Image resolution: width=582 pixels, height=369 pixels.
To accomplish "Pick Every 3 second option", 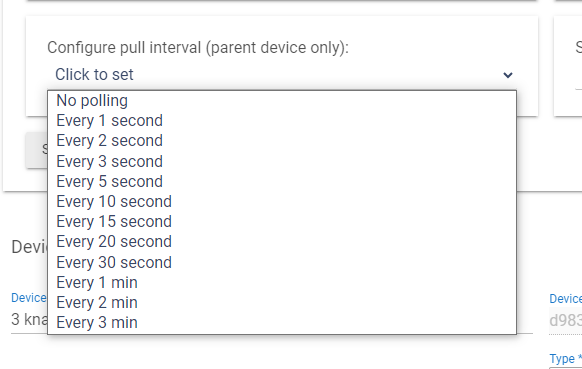I will (x=282, y=161).
